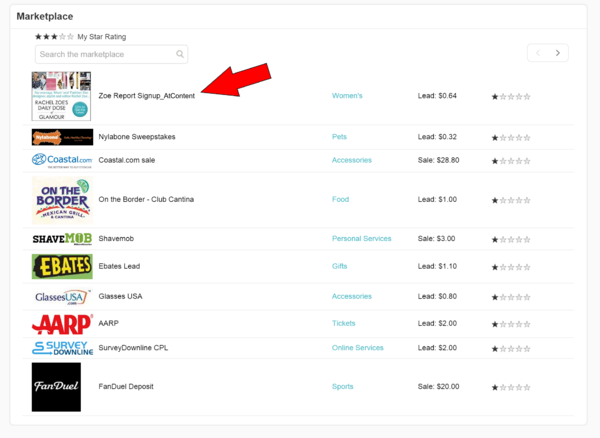Click the Sports category link
The width and height of the screenshot is (600, 438).
coord(342,386)
